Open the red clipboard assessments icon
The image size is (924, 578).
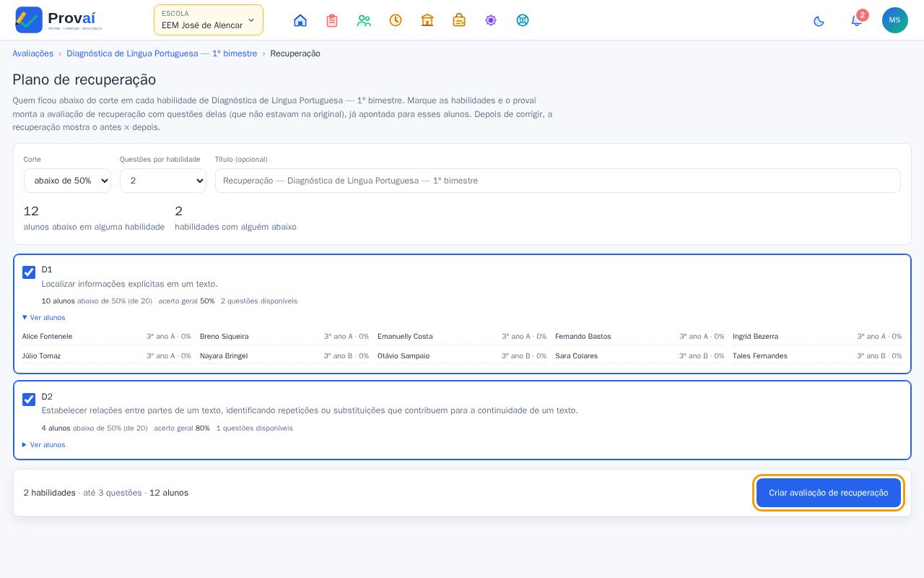click(x=332, y=20)
